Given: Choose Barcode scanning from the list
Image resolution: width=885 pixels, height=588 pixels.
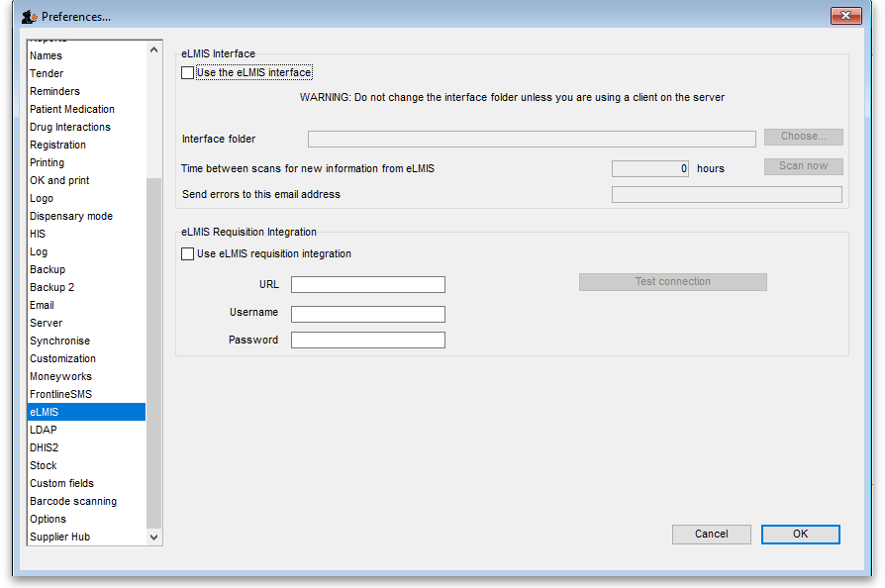Looking at the screenshot, I should (x=73, y=501).
